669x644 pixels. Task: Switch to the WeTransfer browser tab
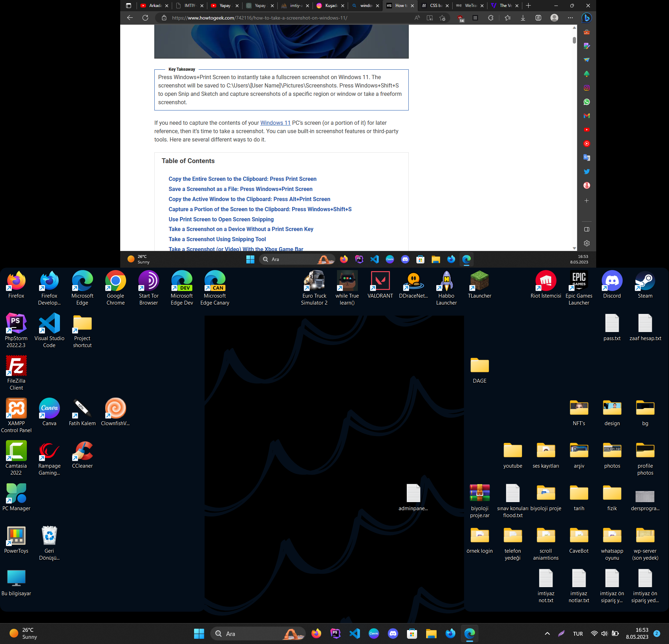tap(468, 6)
